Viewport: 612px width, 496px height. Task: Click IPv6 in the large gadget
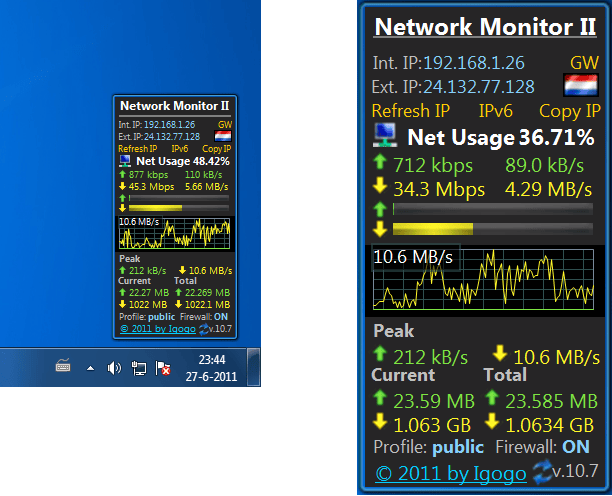click(x=496, y=111)
